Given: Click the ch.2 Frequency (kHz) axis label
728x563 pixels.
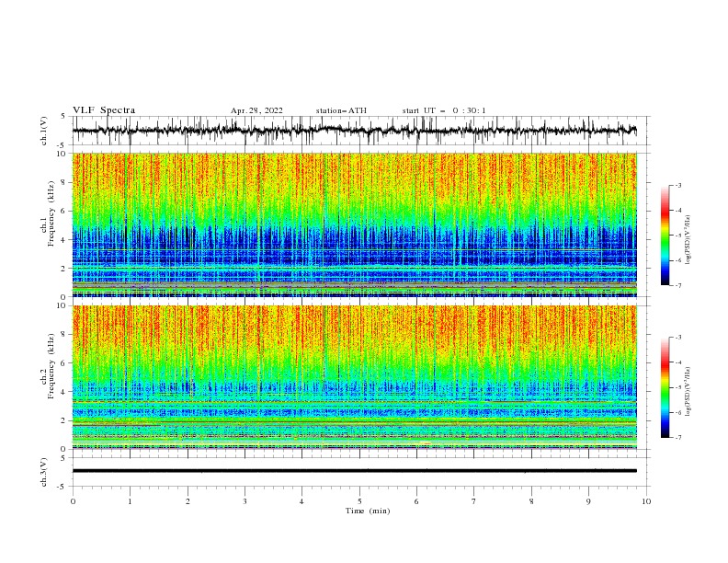Looking at the screenshot, I should pos(48,365).
